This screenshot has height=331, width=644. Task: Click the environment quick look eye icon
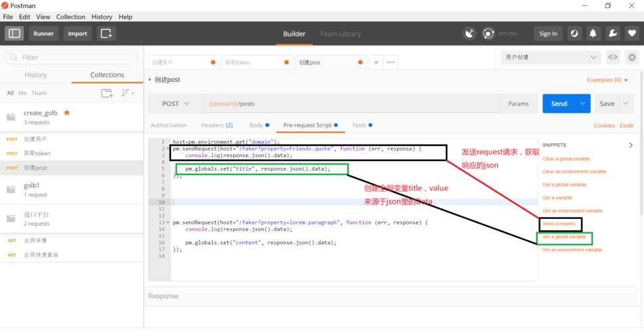613,58
